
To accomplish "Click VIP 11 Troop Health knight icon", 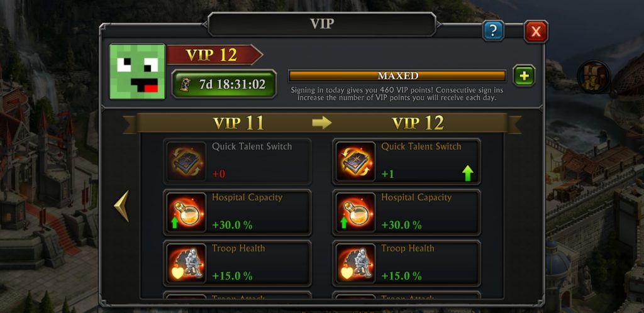I will [186, 263].
